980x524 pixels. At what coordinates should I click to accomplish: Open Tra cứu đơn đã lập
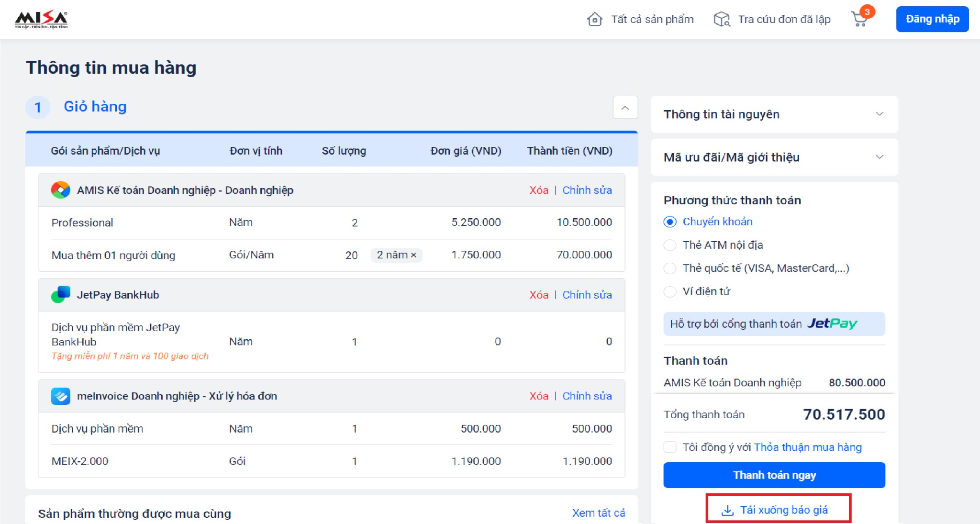[784, 19]
